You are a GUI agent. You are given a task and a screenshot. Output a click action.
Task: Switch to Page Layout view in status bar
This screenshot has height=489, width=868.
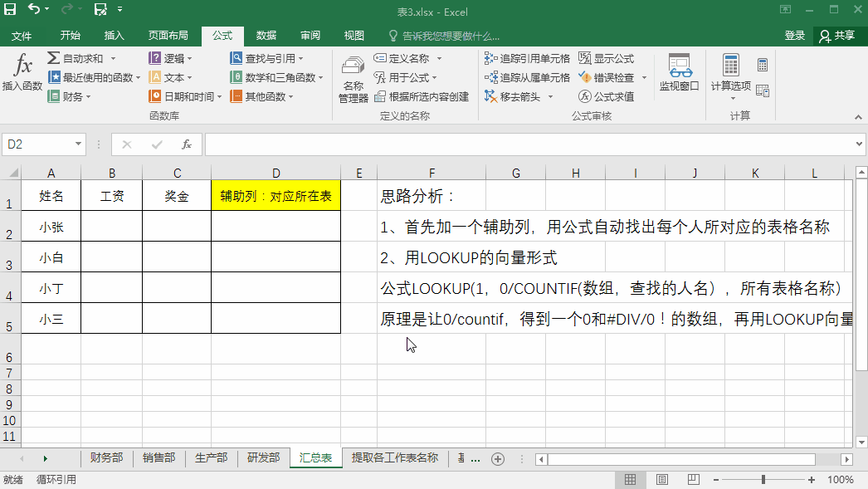pyautogui.click(x=662, y=480)
